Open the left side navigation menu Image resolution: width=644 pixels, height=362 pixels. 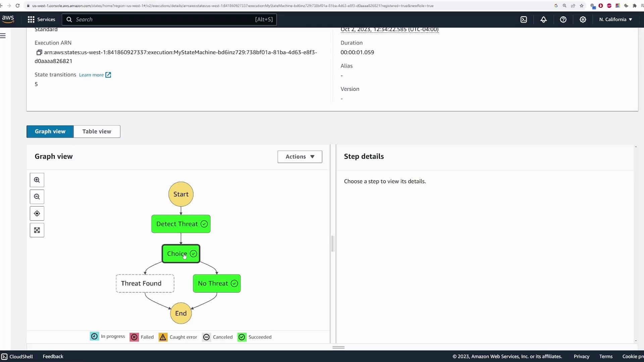pyautogui.click(x=3, y=36)
